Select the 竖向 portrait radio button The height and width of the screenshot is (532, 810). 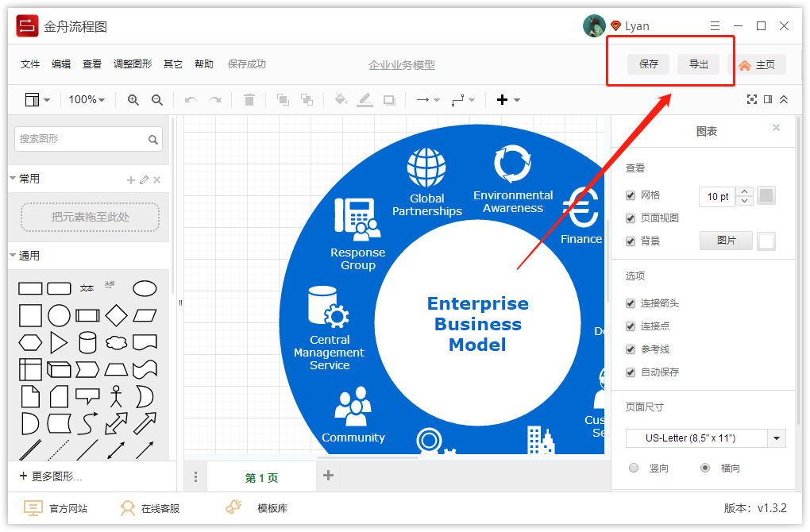coord(634,468)
